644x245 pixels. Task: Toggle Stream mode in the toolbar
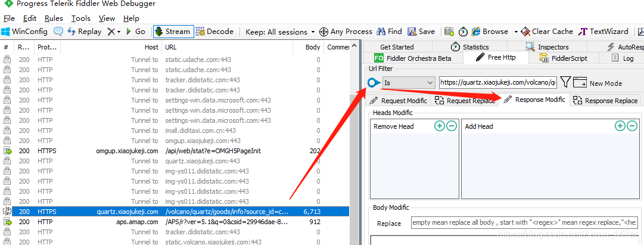pyautogui.click(x=173, y=32)
